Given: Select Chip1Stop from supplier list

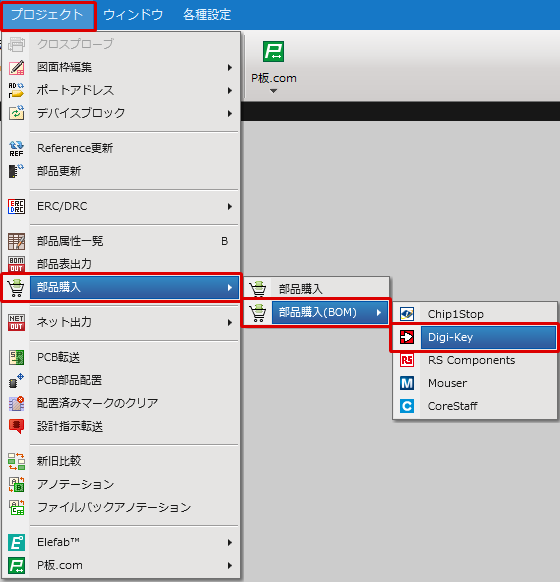Looking at the screenshot, I should point(475,314).
